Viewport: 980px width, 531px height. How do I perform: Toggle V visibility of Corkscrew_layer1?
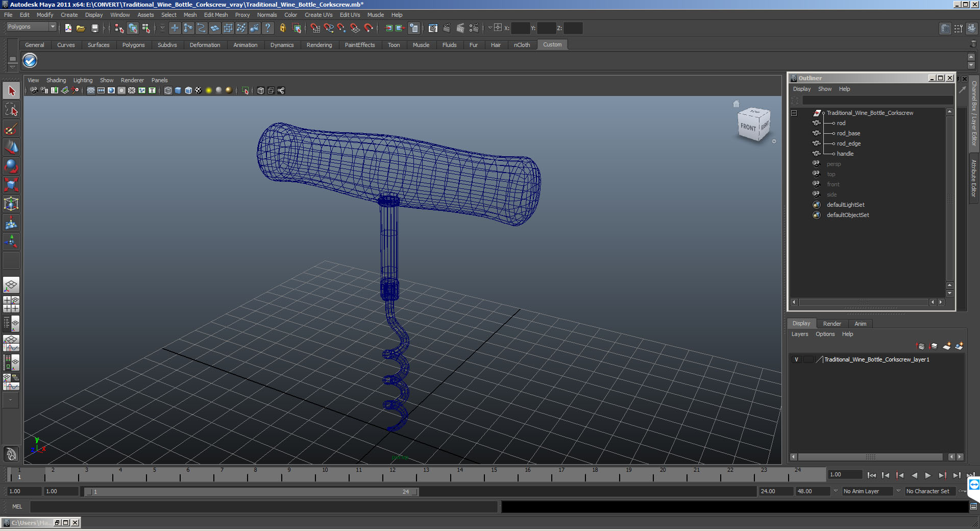click(x=796, y=359)
